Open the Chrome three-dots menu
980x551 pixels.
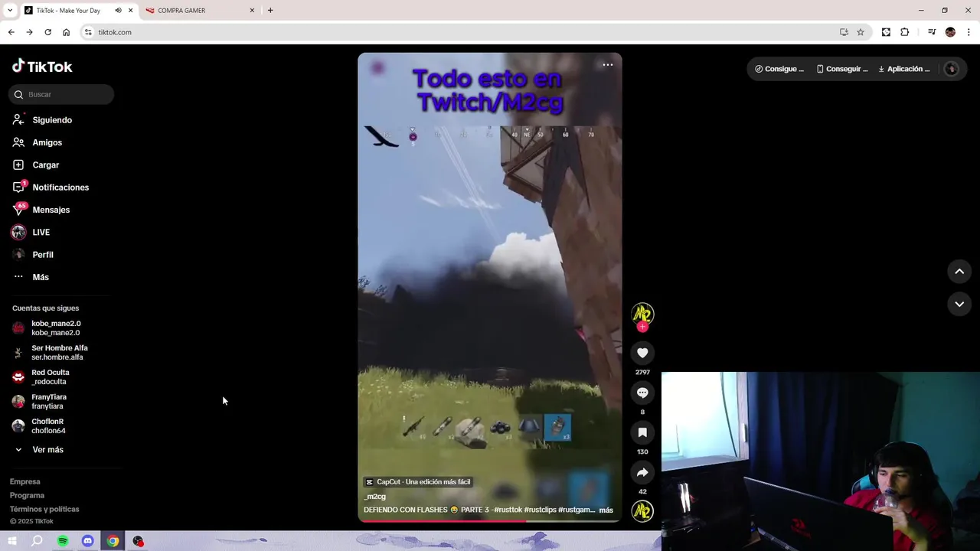coord(969,32)
